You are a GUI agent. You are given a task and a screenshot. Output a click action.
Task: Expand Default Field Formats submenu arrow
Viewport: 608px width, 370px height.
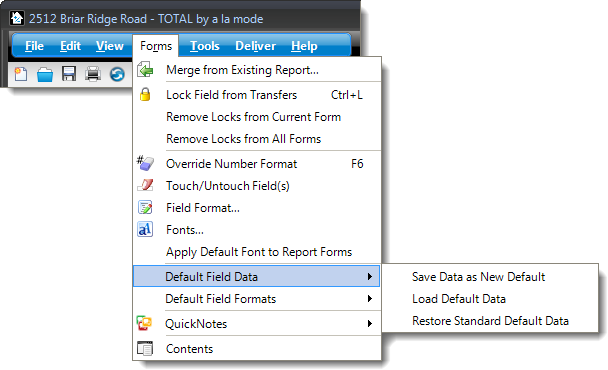[370, 299]
